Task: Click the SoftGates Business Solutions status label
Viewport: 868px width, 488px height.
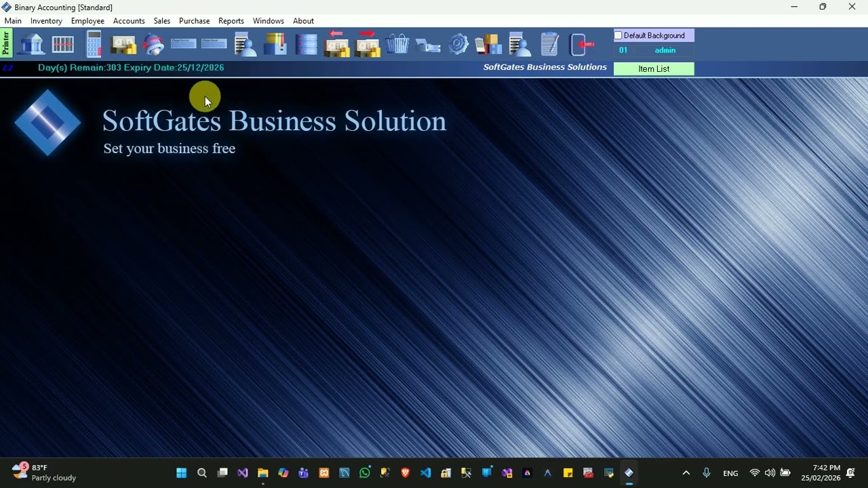Action: coord(545,67)
